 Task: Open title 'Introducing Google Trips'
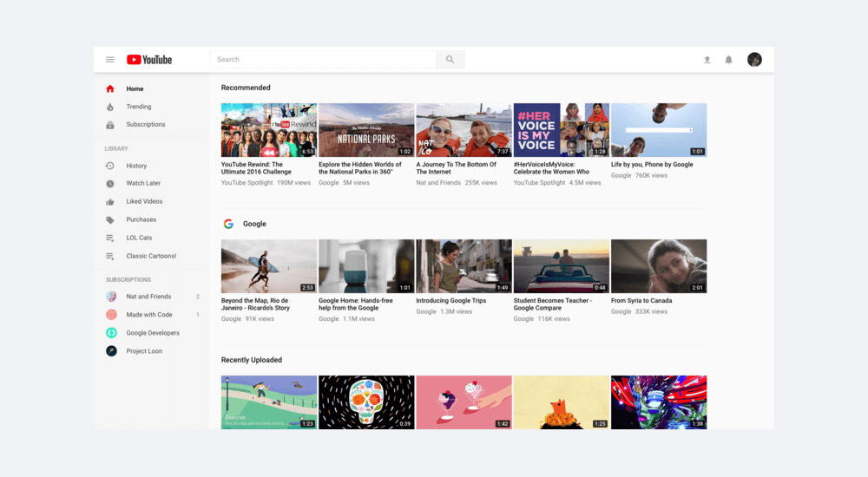click(451, 300)
